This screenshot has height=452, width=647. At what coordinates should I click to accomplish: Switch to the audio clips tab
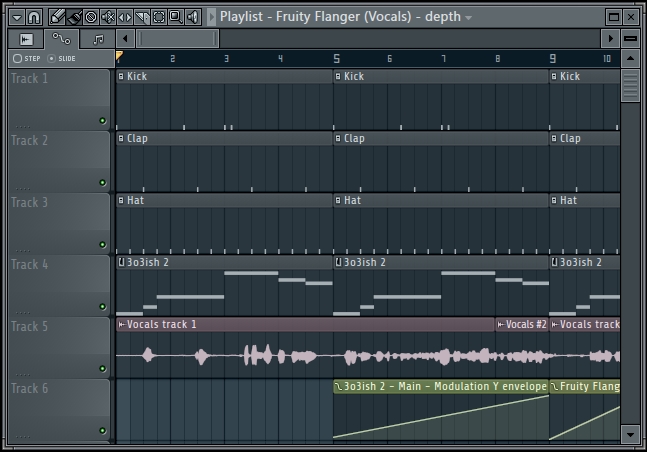(x=26, y=40)
